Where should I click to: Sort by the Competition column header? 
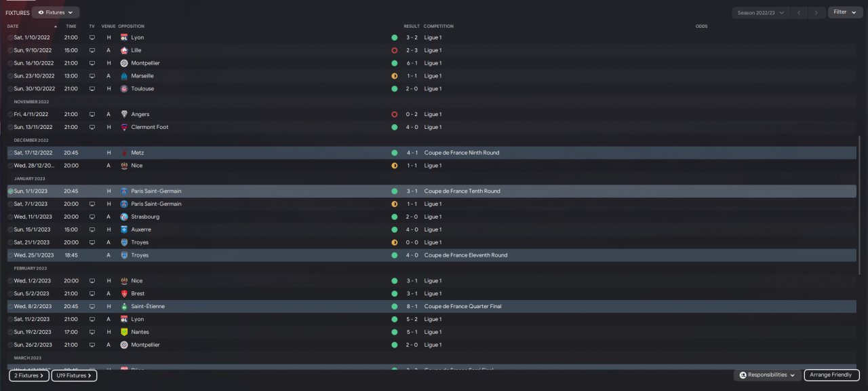pyautogui.click(x=439, y=26)
